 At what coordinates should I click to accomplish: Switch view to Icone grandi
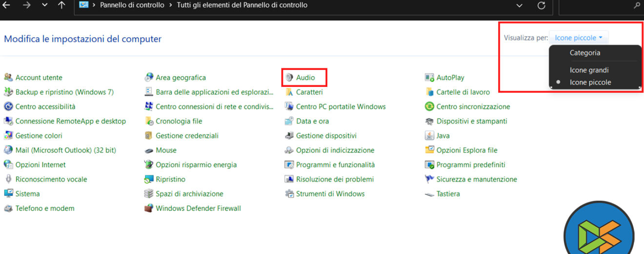[x=589, y=70]
